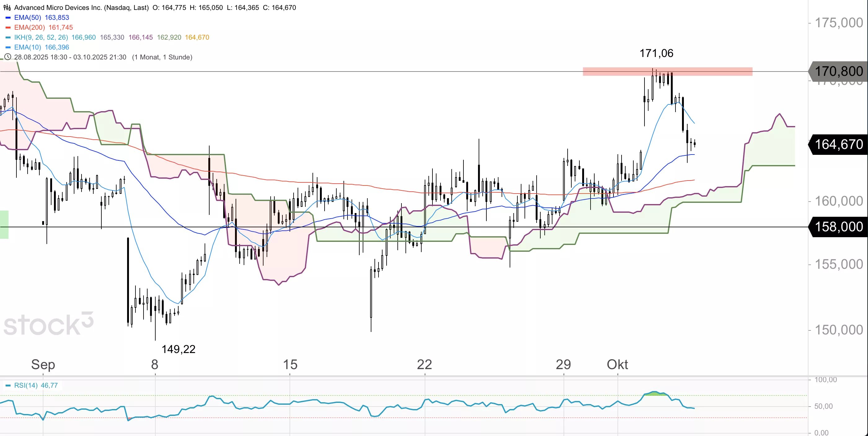
Task: Click the 22 date label on time axis
Action: (424, 364)
